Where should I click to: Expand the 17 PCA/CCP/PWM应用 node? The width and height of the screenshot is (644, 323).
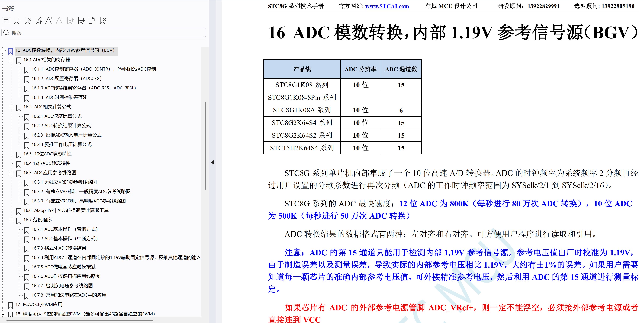pyautogui.click(x=3, y=305)
